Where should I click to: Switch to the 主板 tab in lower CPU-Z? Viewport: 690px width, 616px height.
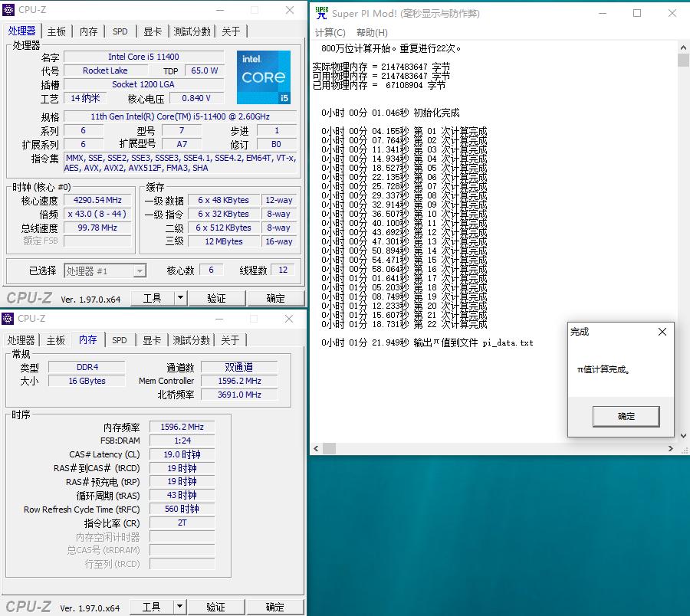56,340
